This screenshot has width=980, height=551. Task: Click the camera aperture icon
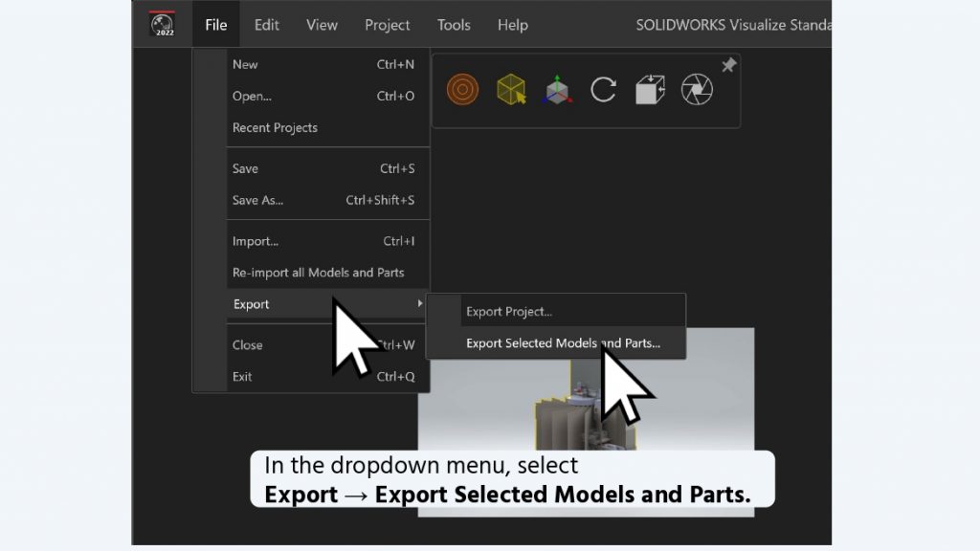coord(697,90)
